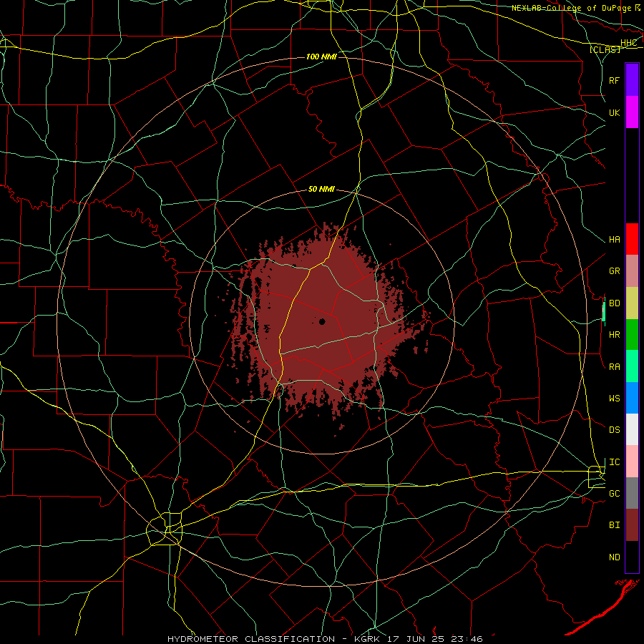Click the 'GC' legend label
This screenshot has width=644, height=644.
(615, 494)
